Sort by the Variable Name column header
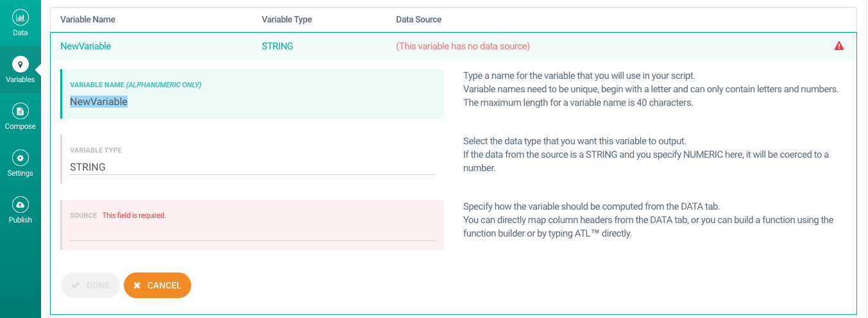Viewport: 868px width, 318px height. click(x=88, y=19)
